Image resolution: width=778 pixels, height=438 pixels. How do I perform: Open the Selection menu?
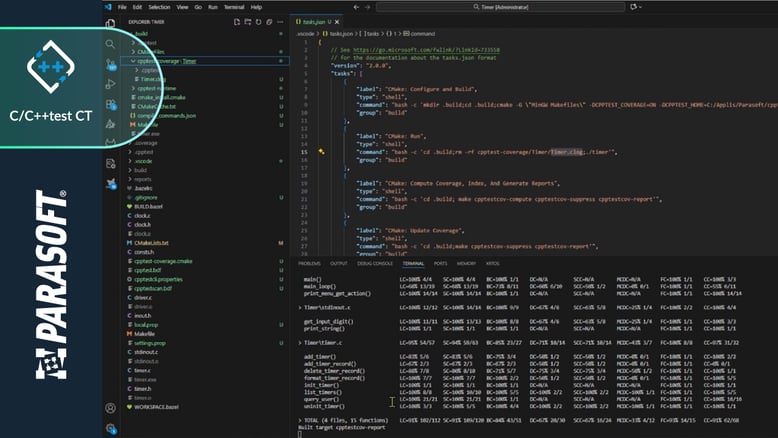click(x=159, y=7)
